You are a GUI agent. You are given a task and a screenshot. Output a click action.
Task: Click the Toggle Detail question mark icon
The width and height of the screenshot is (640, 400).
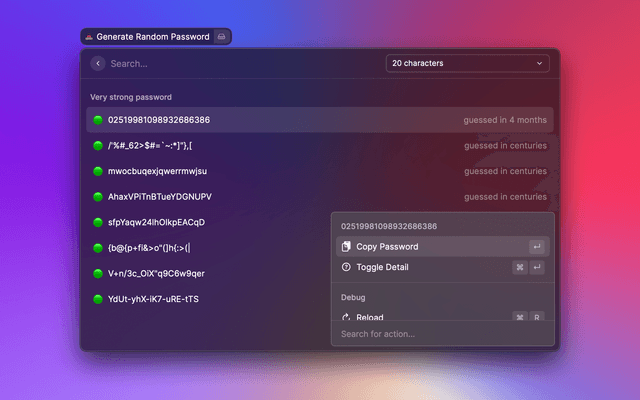(346, 268)
